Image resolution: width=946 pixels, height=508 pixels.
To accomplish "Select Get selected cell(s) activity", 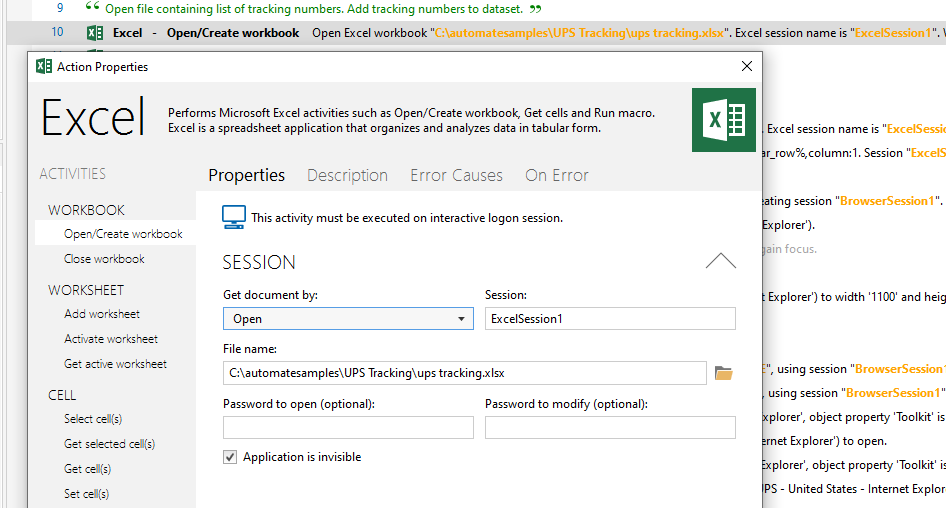I will pos(109,444).
